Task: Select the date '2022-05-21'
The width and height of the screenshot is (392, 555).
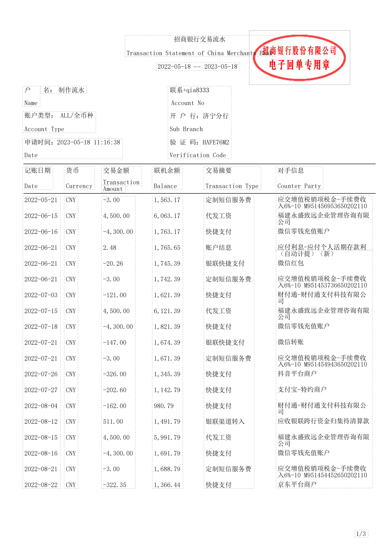Action: 41,200
